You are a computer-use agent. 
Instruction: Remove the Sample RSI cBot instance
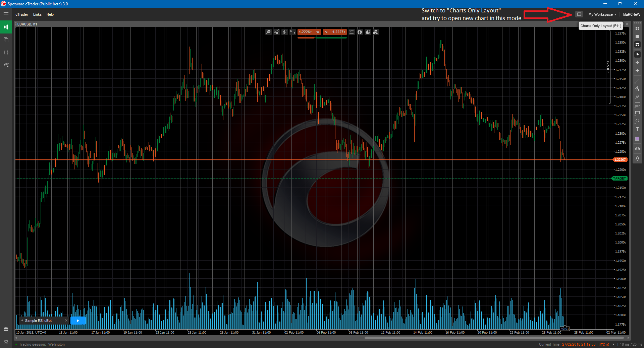click(x=66, y=321)
